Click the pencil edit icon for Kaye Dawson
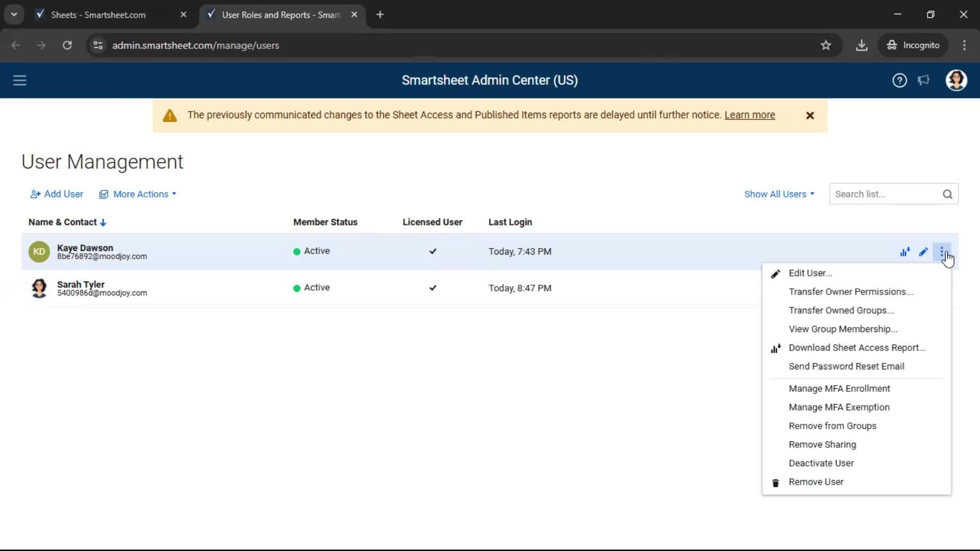Screen dimensions: 980x551 [923, 252]
